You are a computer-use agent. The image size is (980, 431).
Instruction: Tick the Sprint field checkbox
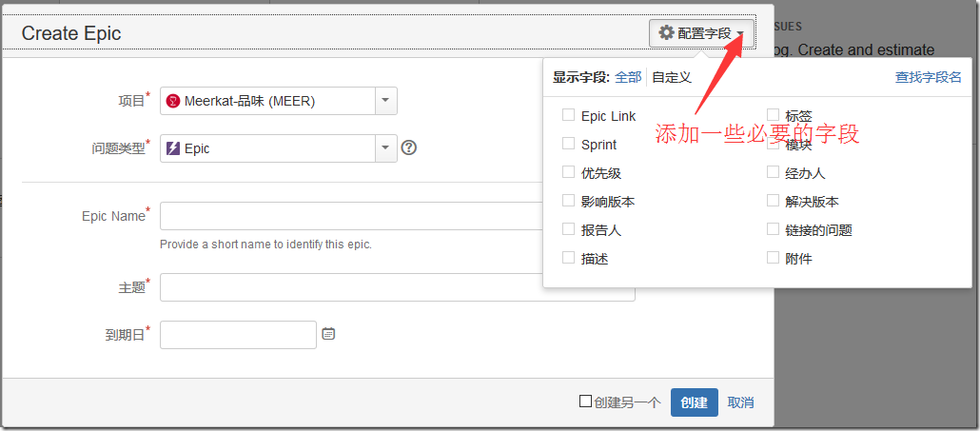coord(568,144)
